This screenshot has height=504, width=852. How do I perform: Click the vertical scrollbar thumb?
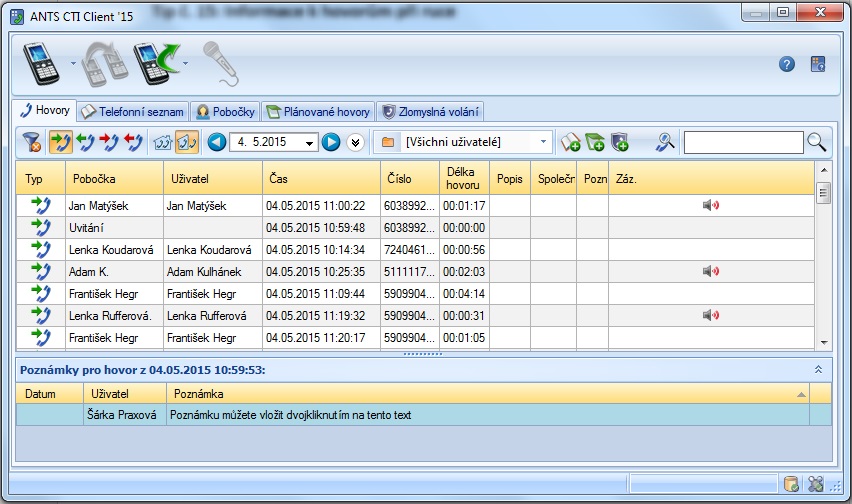click(824, 192)
